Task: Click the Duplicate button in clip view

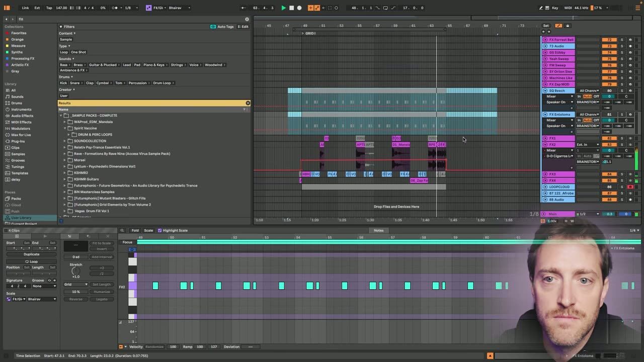Action: click(31, 254)
